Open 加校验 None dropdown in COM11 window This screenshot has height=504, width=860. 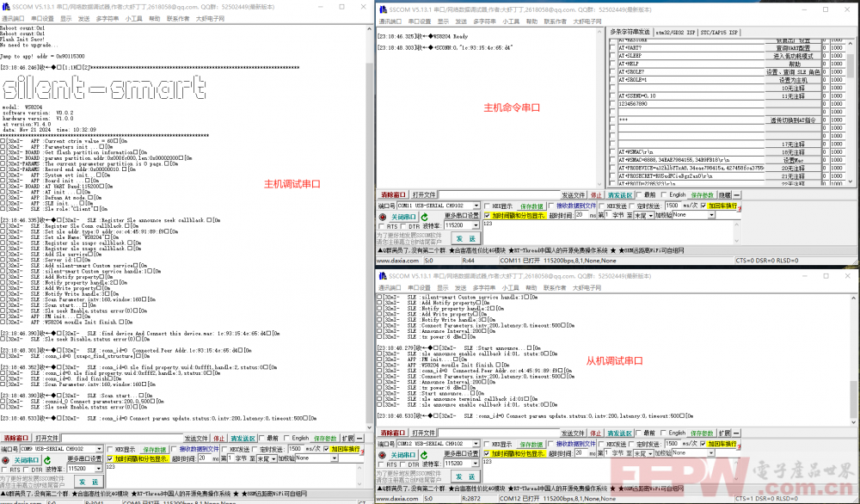click(711, 215)
